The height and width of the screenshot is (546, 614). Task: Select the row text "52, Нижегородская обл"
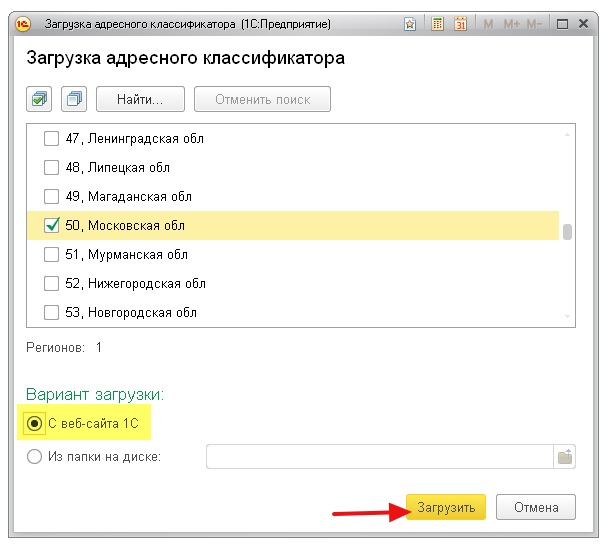[x=135, y=283]
